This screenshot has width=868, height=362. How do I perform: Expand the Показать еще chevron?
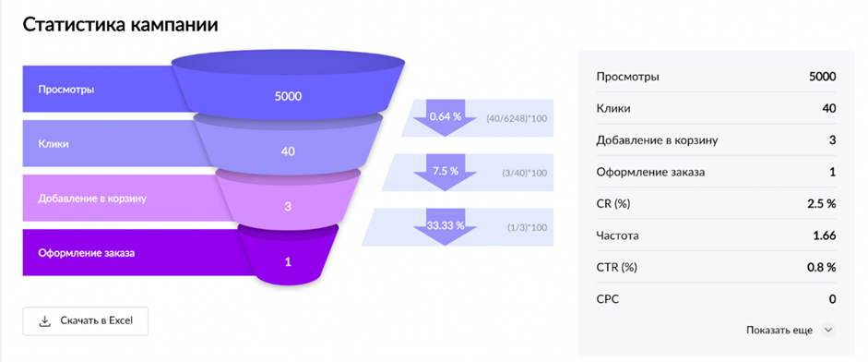828,330
